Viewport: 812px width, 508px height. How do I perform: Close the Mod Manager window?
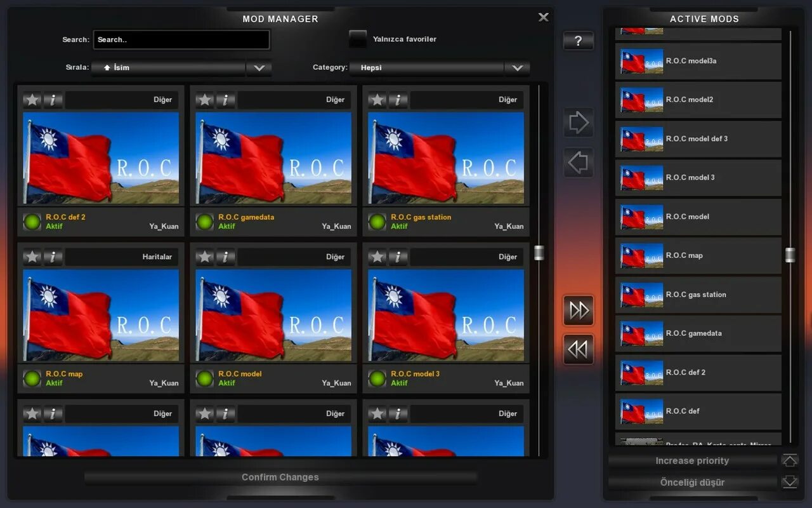pyautogui.click(x=543, y=17)
